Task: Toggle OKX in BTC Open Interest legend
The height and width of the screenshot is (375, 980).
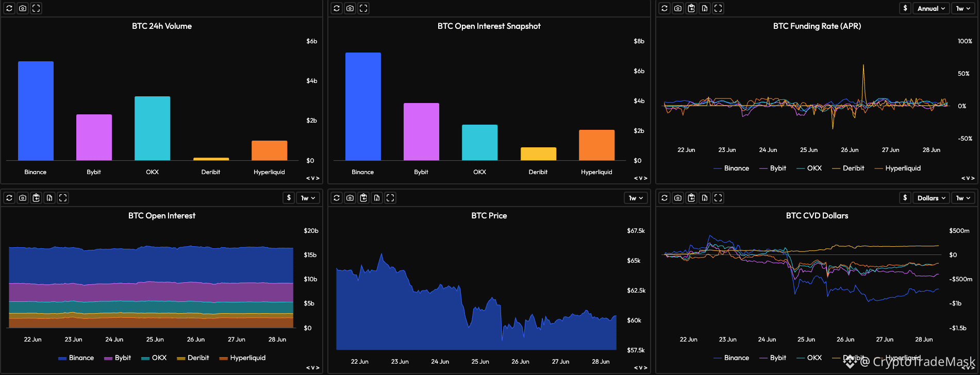Action: pyautogui.click(x=154, y=358)
